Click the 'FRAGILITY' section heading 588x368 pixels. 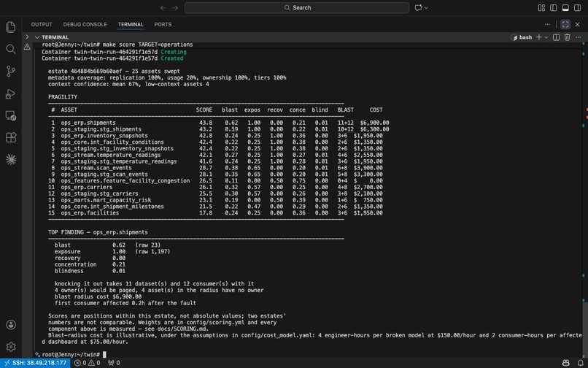[x=63, y=97]
